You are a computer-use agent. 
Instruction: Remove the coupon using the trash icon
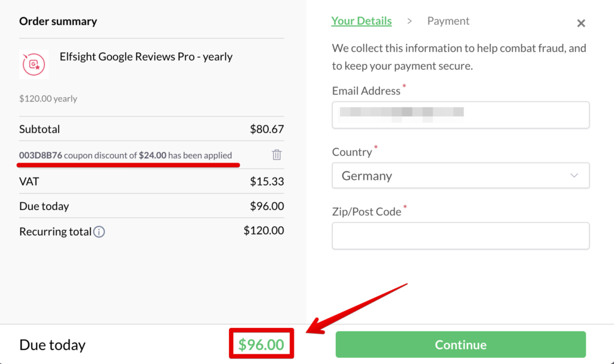pos(276,154)
